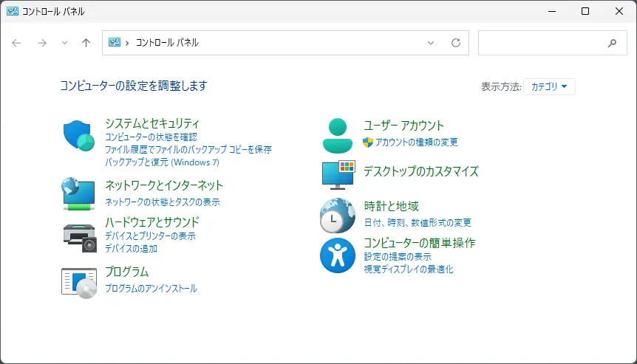
Task: Click the search magnifier icon
Action: 612,43
